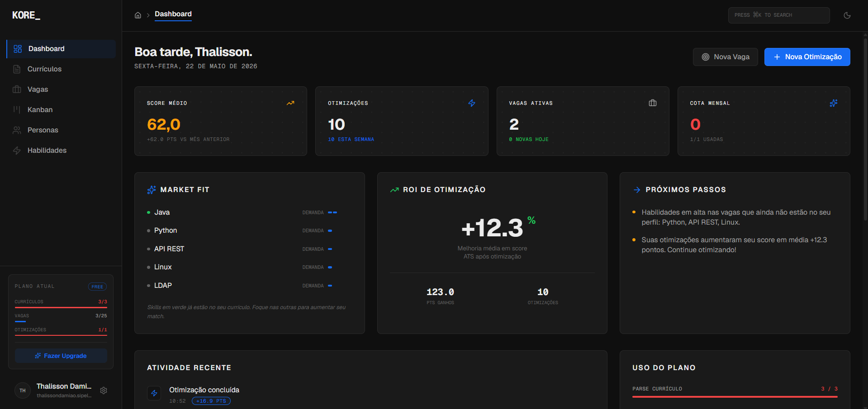Click the plus icon in Nova Otimização
The width and height of the screenshot is (868, 409).
[777, 57]
